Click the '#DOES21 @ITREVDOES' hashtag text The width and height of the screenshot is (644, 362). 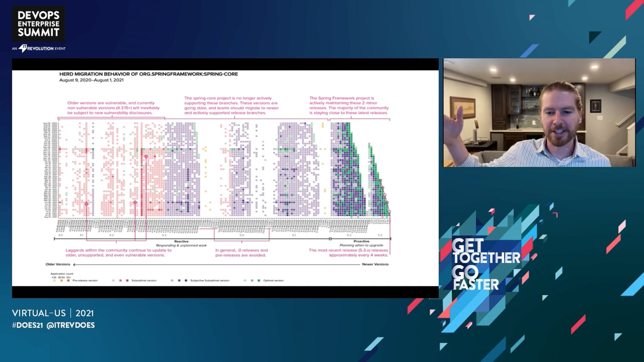coord(53,325)
